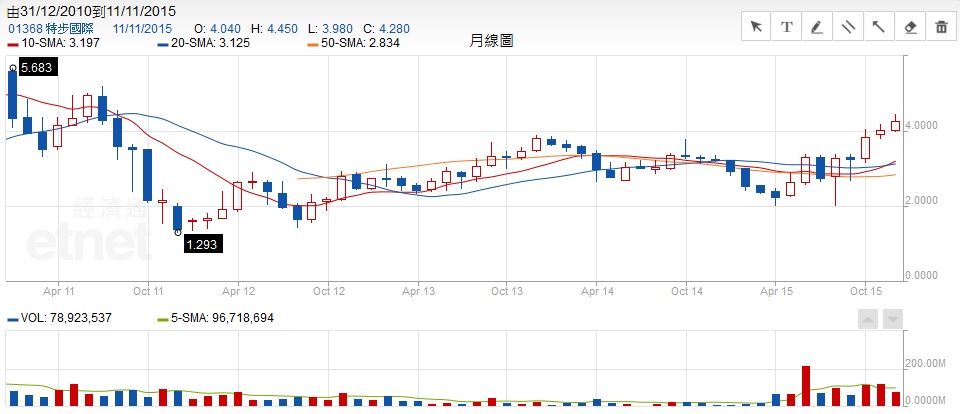Click the trash bin to clear drawings
Image resolution: width=960 pixels, height=414 pixels.
pyautogui.click(x=942, y=27)
